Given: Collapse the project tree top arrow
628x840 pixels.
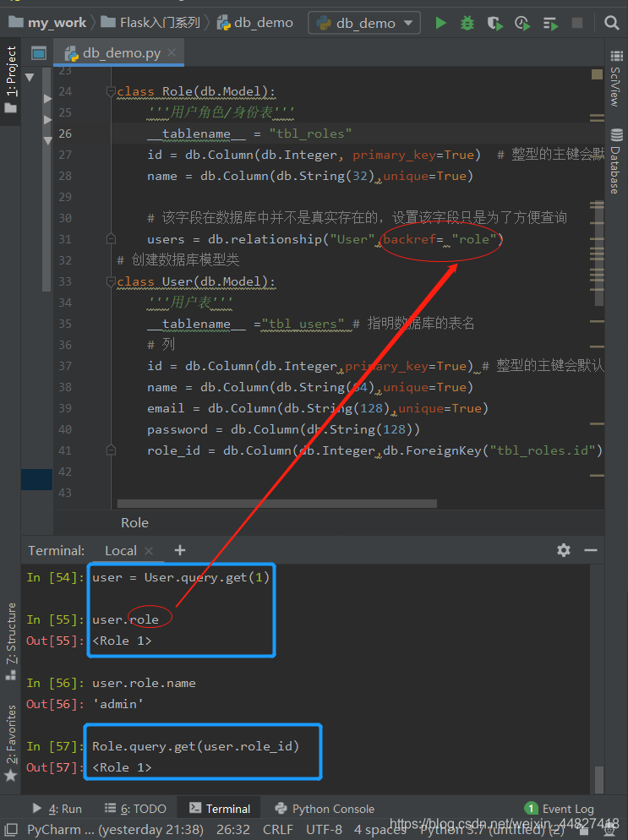Looking at the screenshot, I should coord(30,77).
